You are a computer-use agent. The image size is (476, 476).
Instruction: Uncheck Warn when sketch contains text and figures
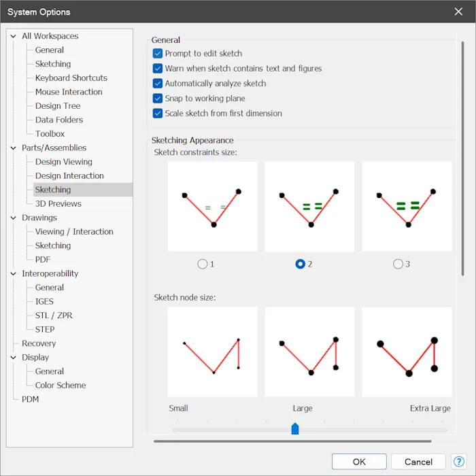click(x=157, y=68)
